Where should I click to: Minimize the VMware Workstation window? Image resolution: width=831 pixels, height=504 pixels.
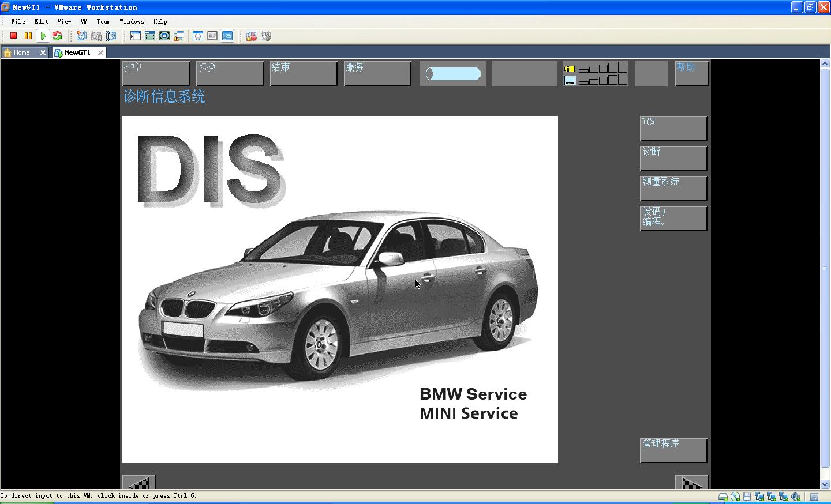tap(797, 7)
